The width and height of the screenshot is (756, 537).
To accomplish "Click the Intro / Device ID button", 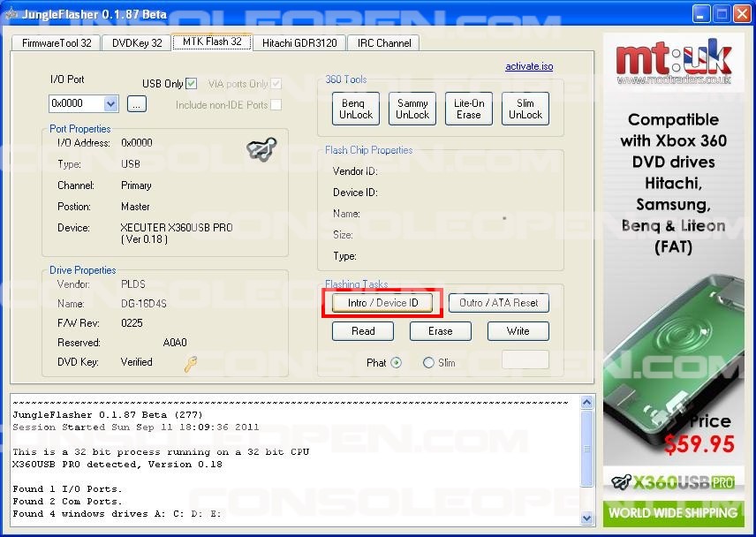I will 382,303.
